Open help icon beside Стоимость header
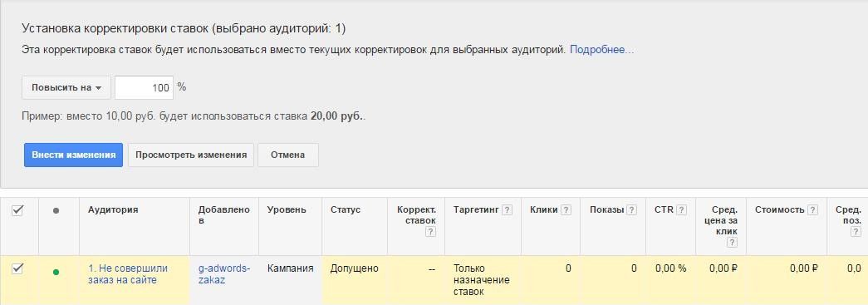The height and width of the screenshot is (305, 868). [812, 209]
